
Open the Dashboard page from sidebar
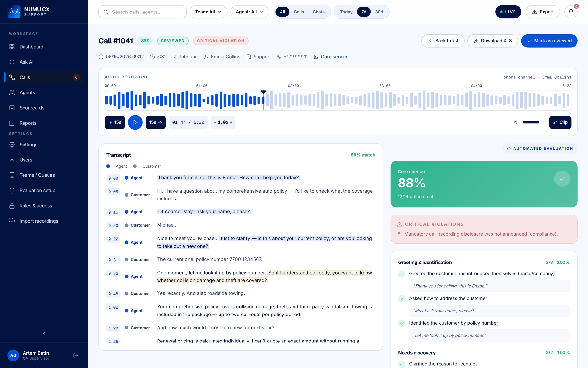(44, 47)
